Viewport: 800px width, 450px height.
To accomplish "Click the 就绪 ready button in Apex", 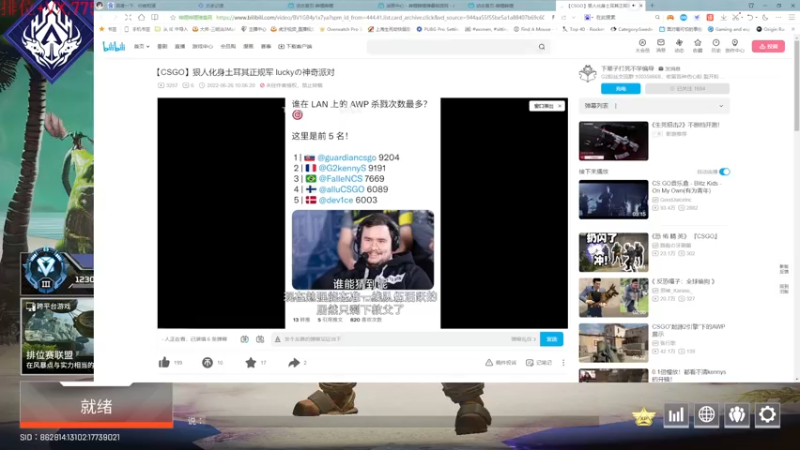I will point(96,407).
